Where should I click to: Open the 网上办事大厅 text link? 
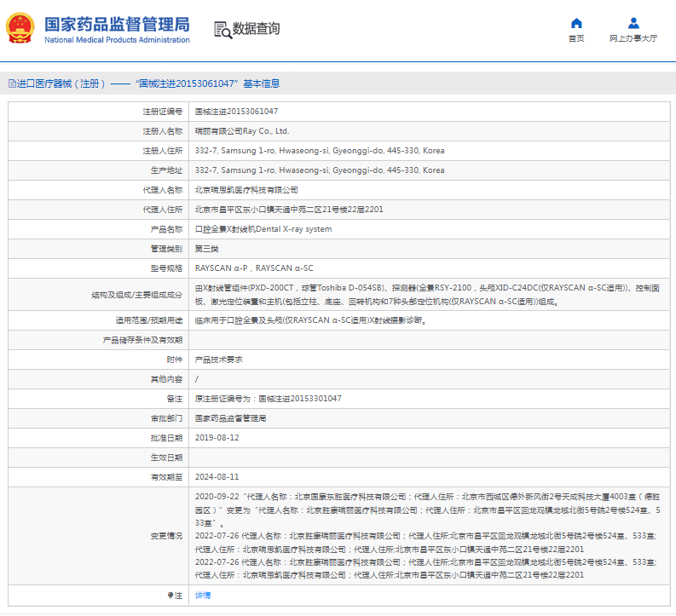click(633, 38)
